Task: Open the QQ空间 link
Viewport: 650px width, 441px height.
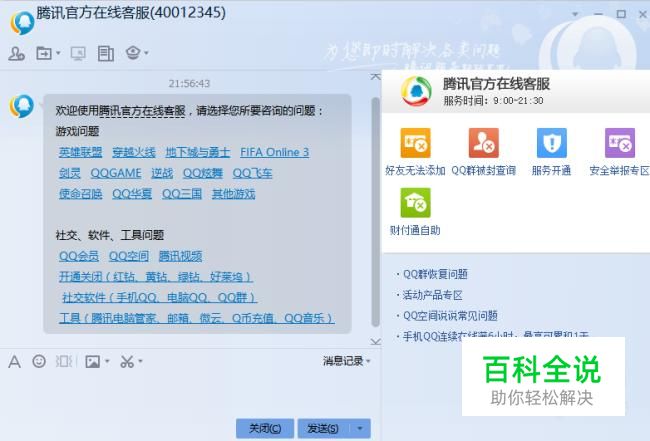Action: (129, 256)
